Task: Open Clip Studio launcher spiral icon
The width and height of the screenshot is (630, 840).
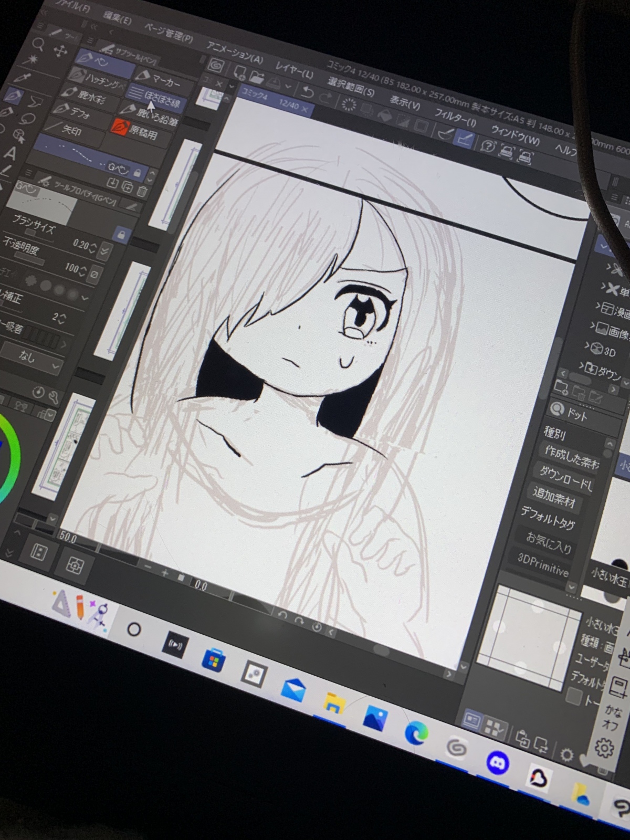Action: [x=216, y=67]
